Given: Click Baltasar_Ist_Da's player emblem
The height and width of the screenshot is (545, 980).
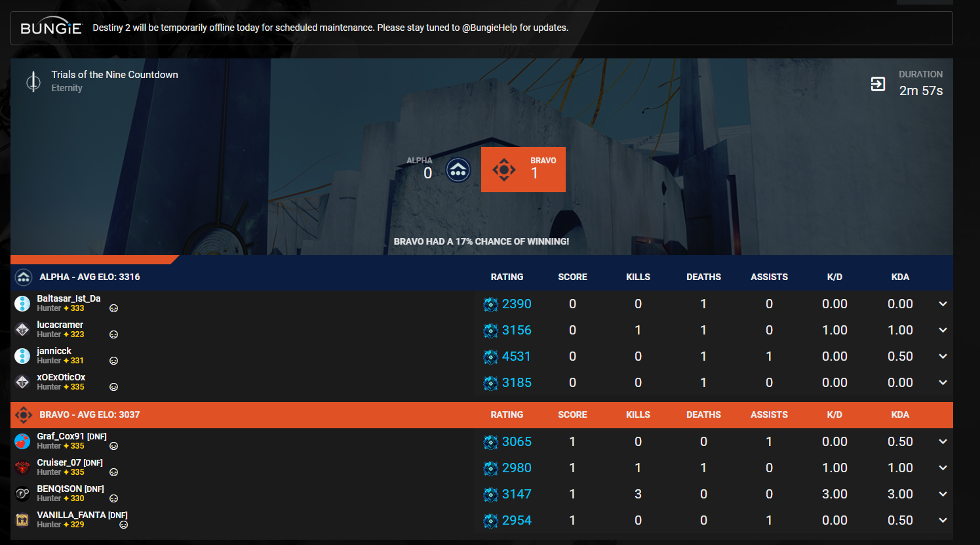Looking at the screenshot, I should tap(22, 304).
